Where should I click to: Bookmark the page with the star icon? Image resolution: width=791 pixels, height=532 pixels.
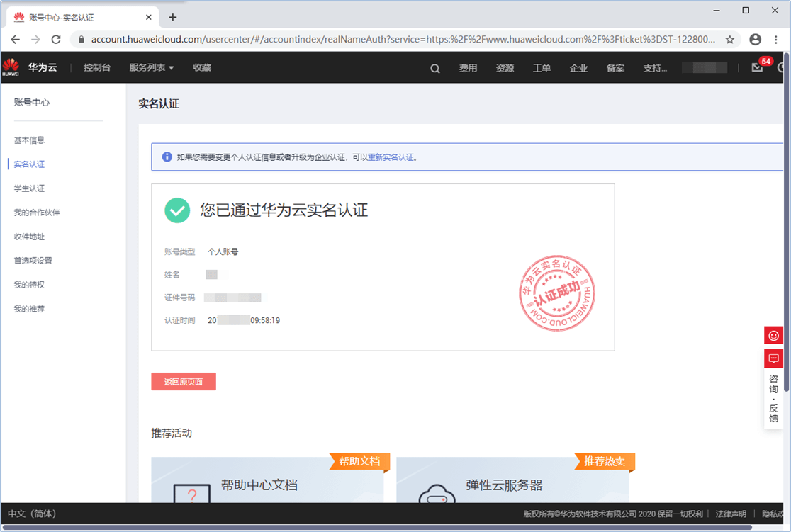point(729,40)
